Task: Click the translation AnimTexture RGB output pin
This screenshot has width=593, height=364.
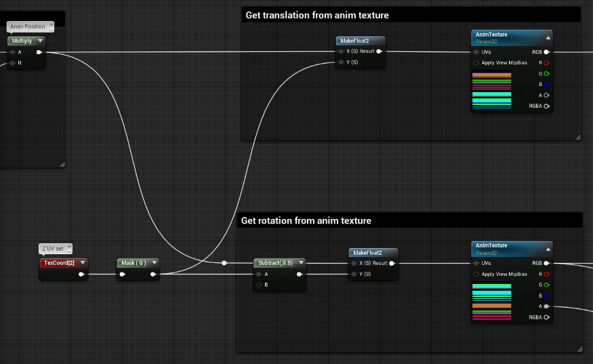Action: [546, 52]
